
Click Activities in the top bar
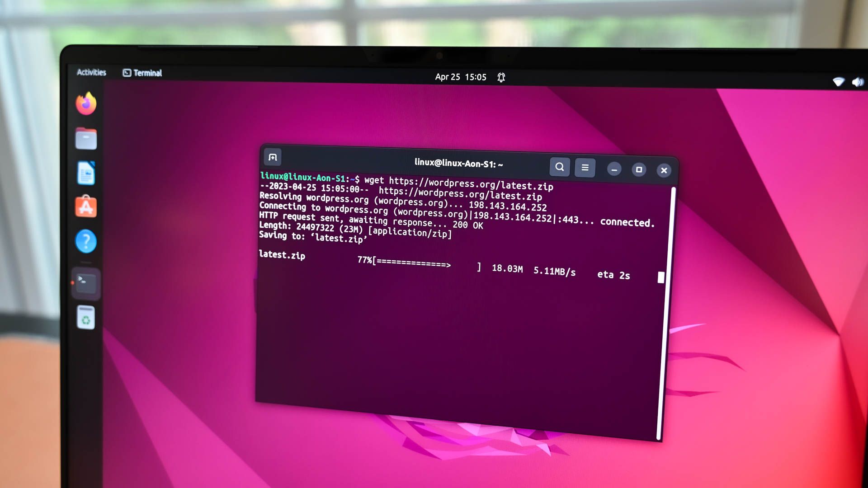(90, 72)
